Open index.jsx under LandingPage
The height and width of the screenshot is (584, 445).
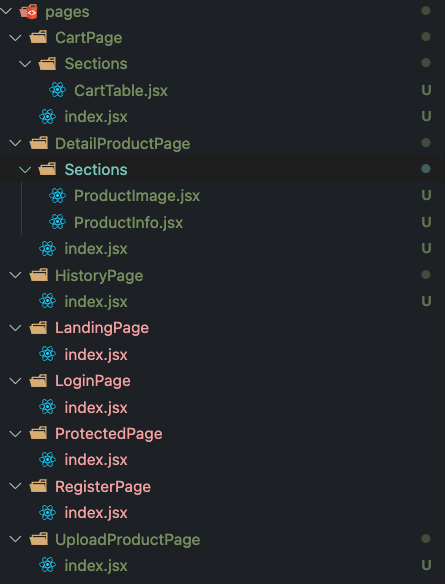tap(96, 354)
